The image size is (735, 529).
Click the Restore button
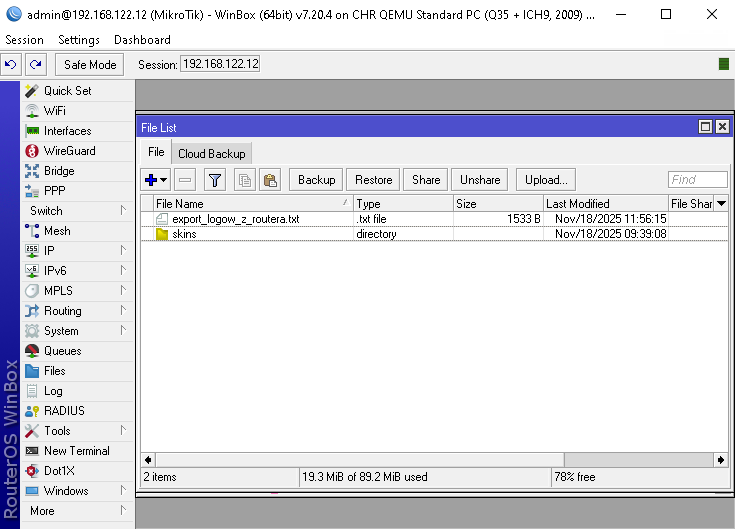pos(373,180)
